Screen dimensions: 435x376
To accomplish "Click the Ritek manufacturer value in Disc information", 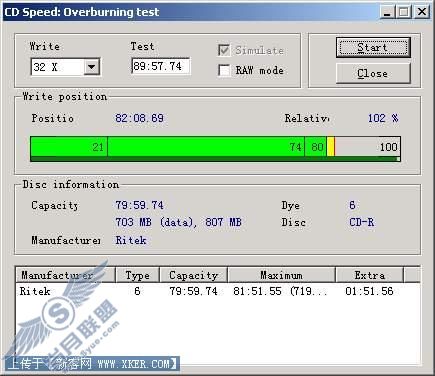I will tap(131, 240).
